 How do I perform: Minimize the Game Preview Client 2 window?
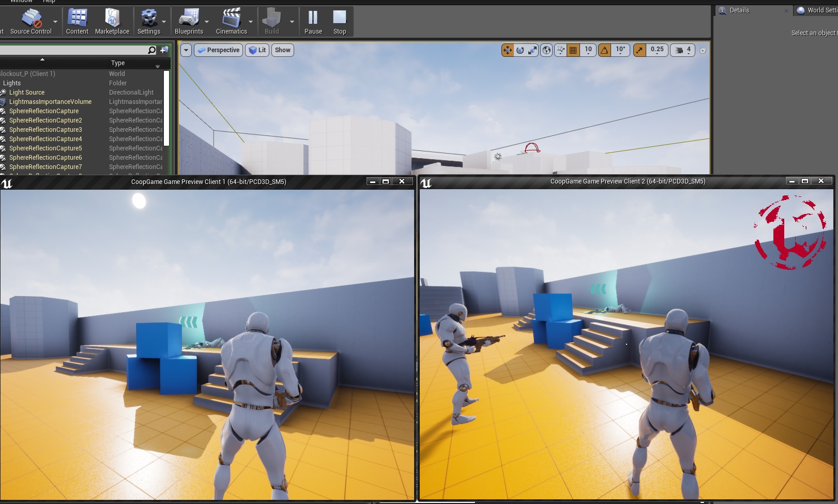(x=791, y=181)
